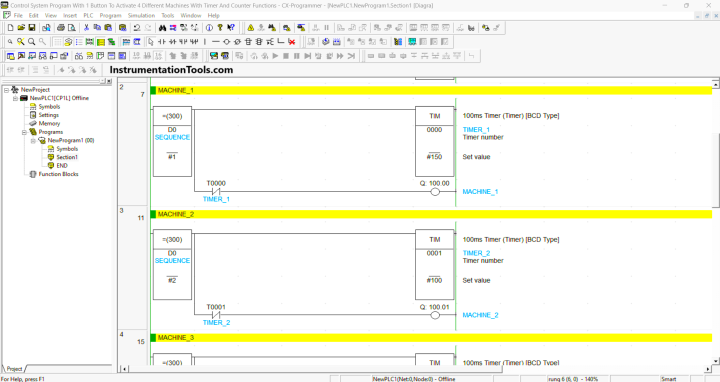Toggle the Selection Mode arrow tool
The width and height of the screenshot is (720, 382).
[x=151, y=42]
